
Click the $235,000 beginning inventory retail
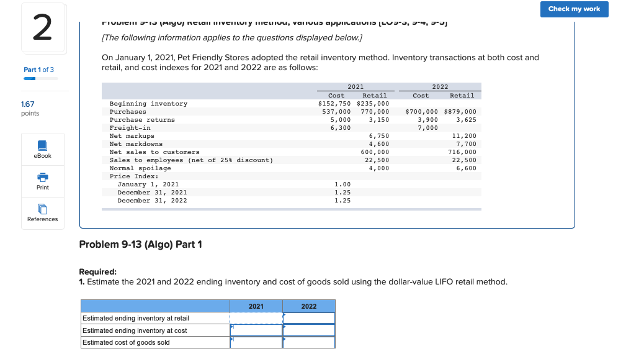tap(373, 104)
